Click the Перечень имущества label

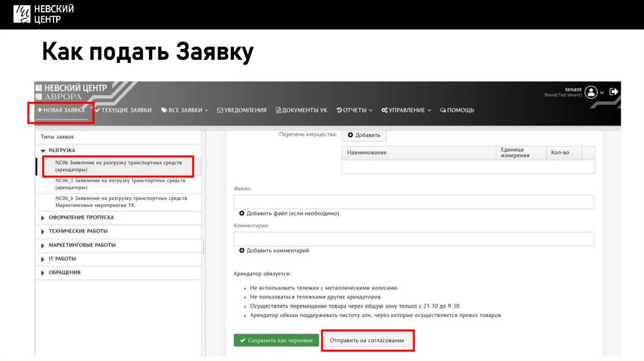(308, 135)
